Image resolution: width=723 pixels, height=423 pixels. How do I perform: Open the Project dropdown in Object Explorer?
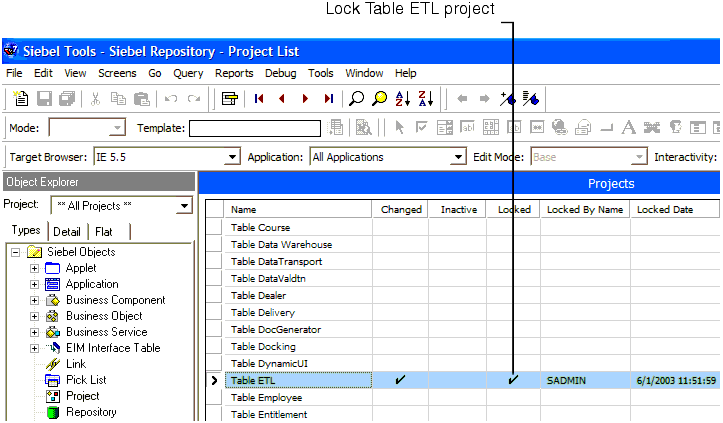(184, 205)
